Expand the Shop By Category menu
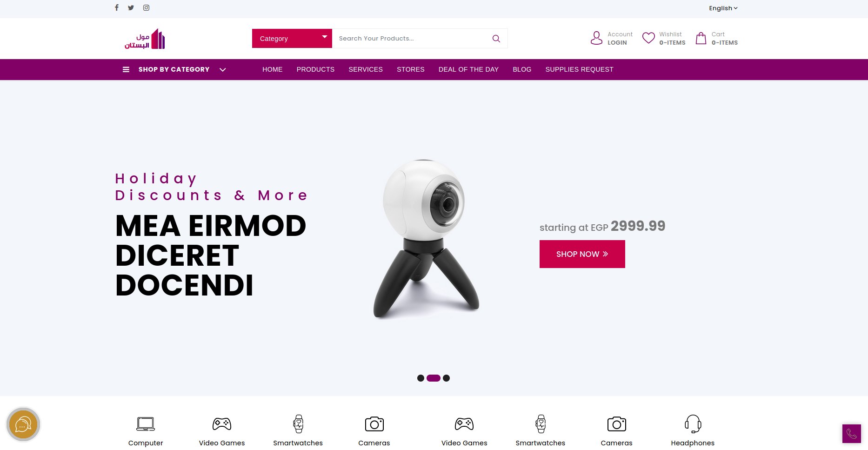 point(174,70)
